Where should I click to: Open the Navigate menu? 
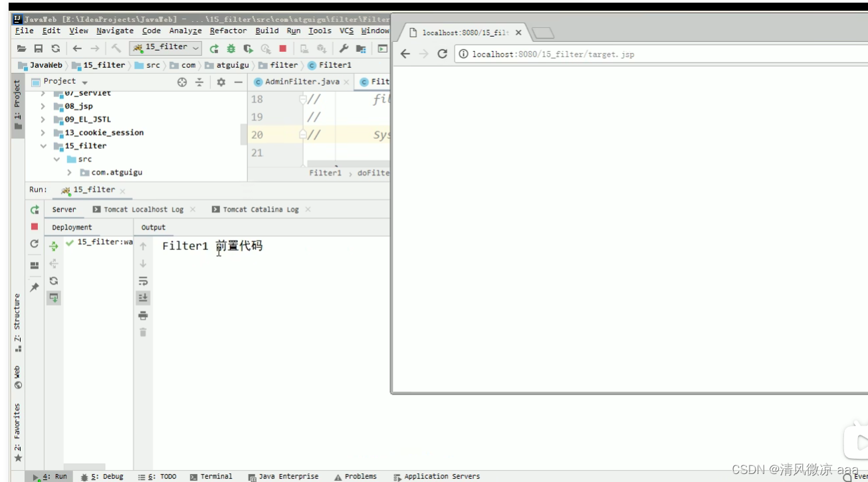click(115, 31)
